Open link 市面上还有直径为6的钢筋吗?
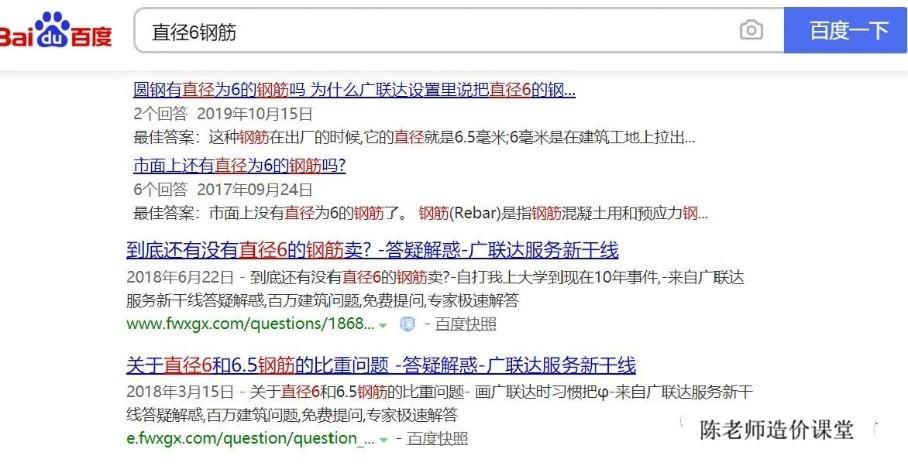 [239, 166]
